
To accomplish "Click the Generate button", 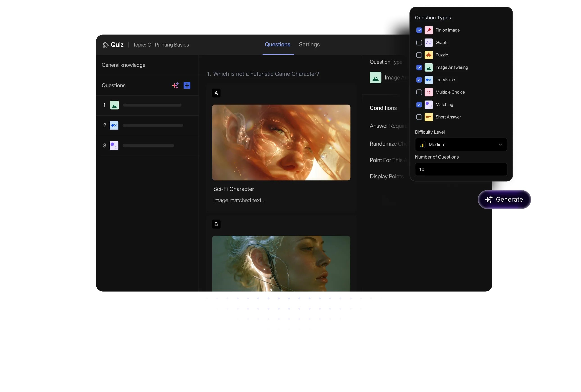I will pos(504,200).
